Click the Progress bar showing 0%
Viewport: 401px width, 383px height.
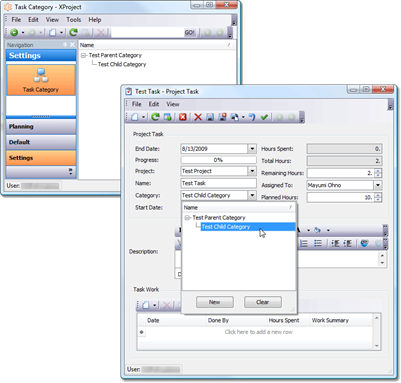click(218, 160)
